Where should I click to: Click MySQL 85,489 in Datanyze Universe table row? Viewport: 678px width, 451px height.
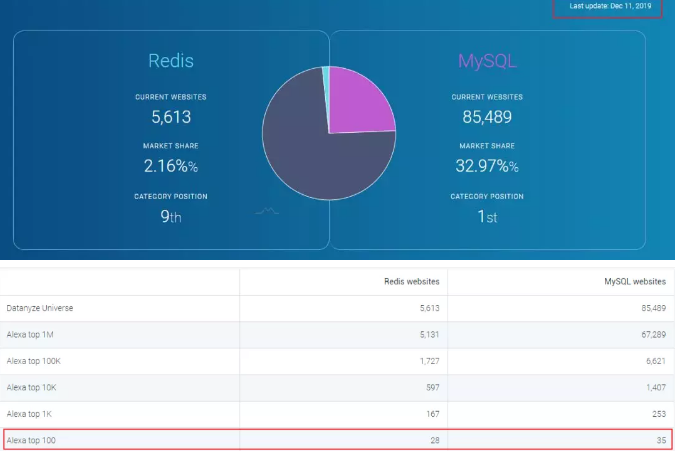click(654, 308)
